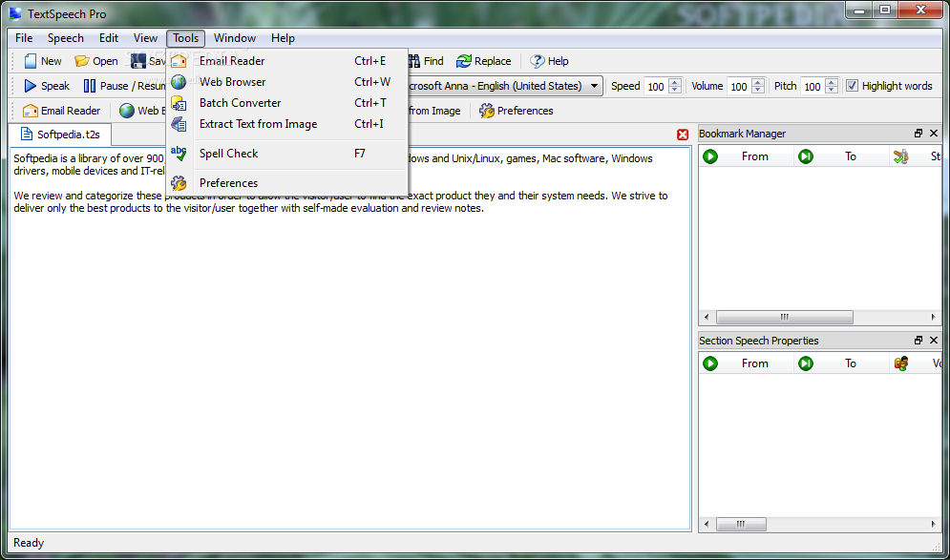
Task: Click From play icon in Section Speech Properties
Action: (x=710, y=363)
